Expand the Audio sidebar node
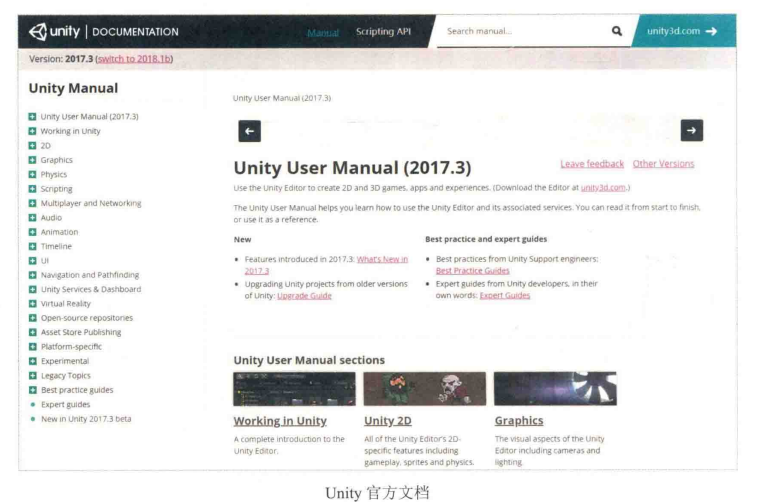The image size is (777, 502). click(x=32, y=217)
